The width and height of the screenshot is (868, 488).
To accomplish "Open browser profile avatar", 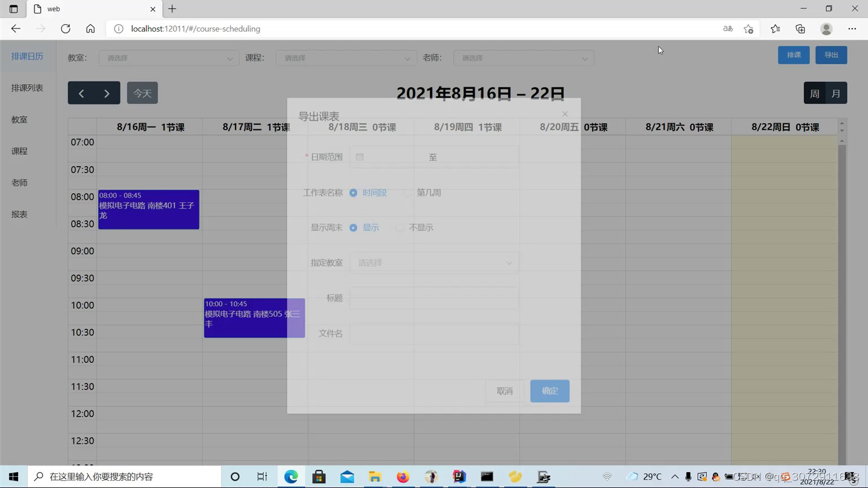I will 826,29.
